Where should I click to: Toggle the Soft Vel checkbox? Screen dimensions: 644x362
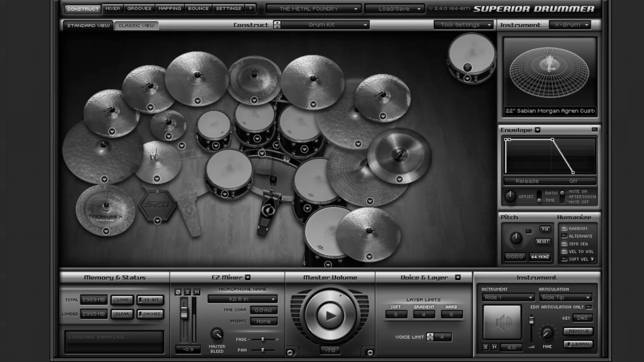tap(565, 259)
